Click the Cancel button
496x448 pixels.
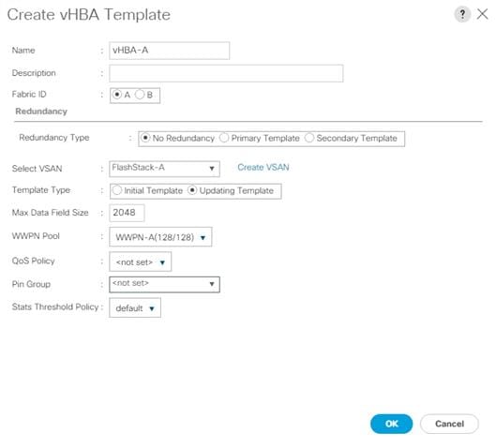click(449, 424)
